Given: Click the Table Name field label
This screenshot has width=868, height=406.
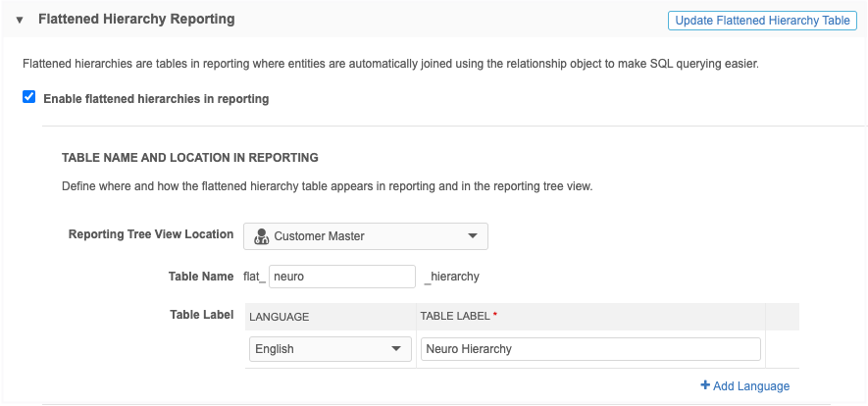Looking at the screenshot, I should pos(201,277).
